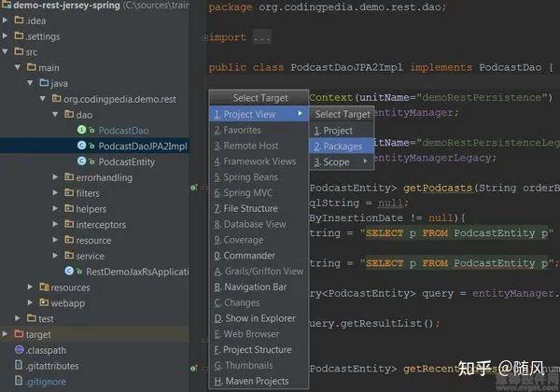
Task: Click the interceptors package icon
Action: (x=69, y=224)
